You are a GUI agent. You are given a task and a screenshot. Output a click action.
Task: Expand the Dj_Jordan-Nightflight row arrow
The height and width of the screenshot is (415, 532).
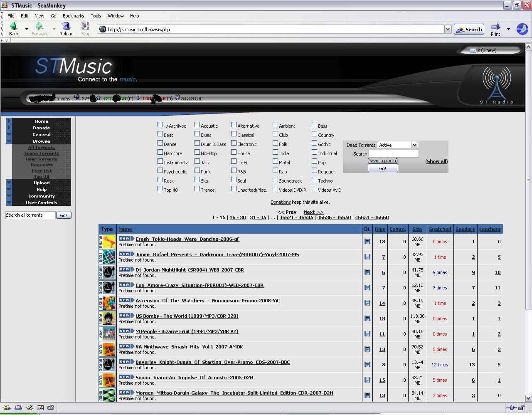[133, 270]
